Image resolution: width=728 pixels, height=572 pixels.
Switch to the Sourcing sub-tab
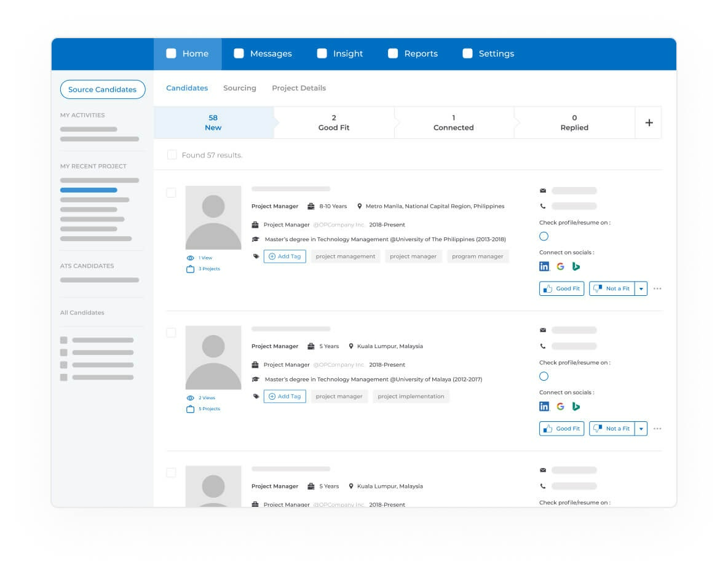[240, 88]
